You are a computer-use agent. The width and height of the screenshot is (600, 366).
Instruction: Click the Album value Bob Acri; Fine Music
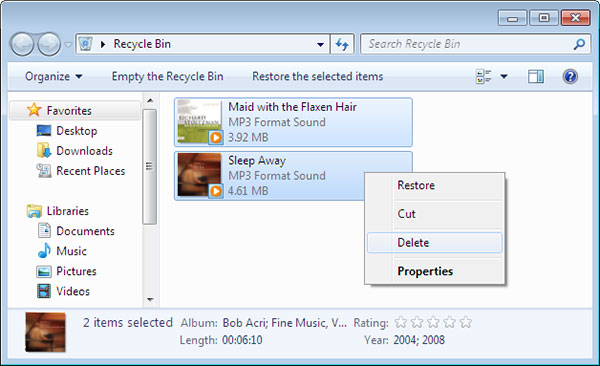click(285, 323)
